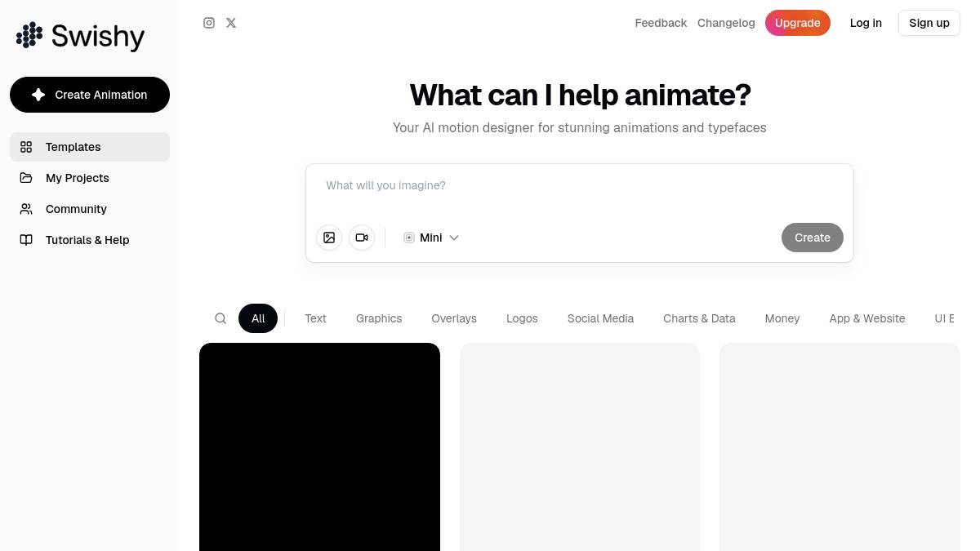Open the Mini model dropdown
Image resolution: width=980 pixels, height=551 pixels.
[431, 238]
